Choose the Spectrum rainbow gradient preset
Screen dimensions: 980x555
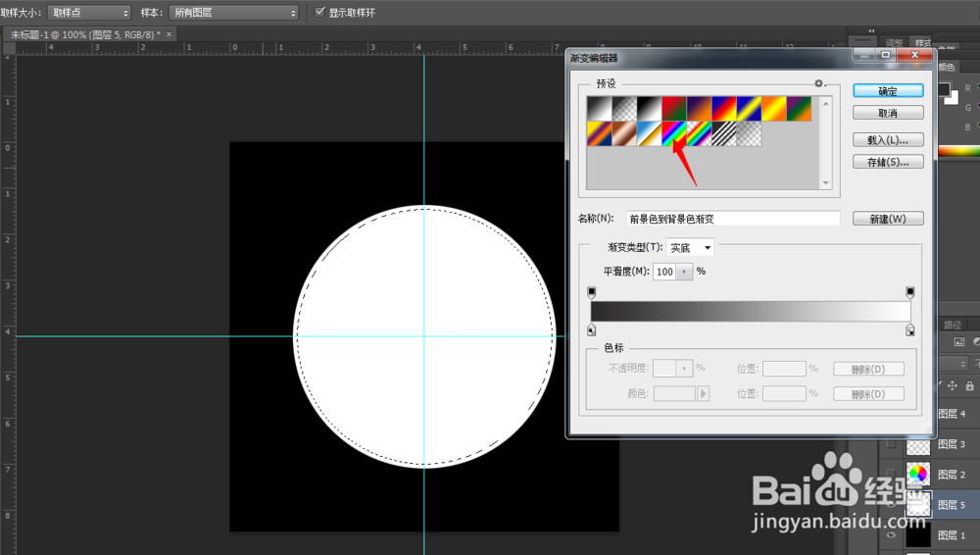[x=674, y=134]
